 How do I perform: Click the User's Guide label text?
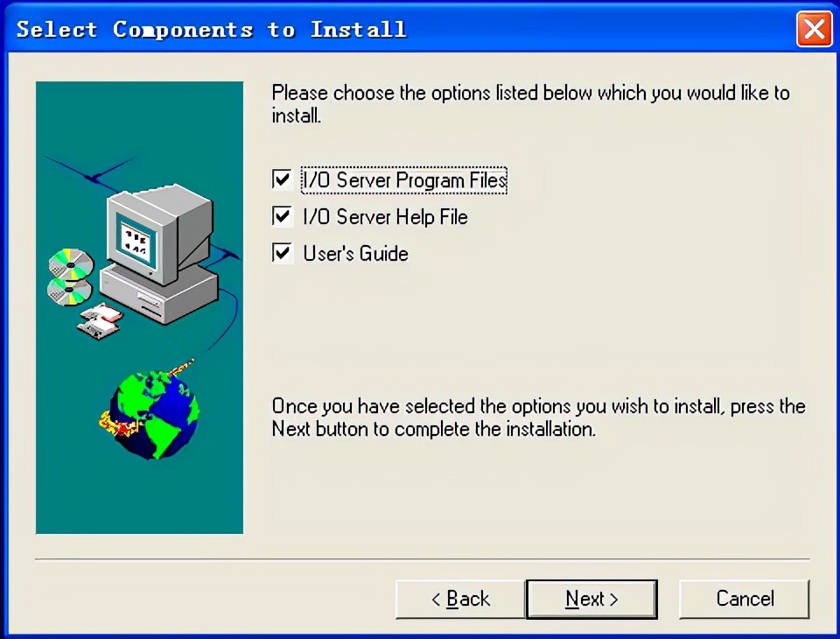coord(356,254)
